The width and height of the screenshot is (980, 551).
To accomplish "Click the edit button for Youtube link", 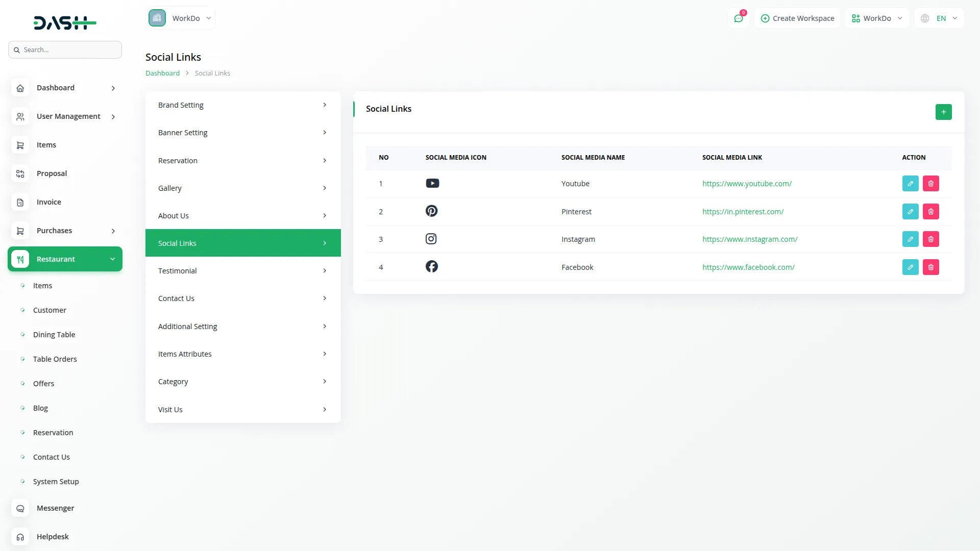I will [x=911, y=183].
